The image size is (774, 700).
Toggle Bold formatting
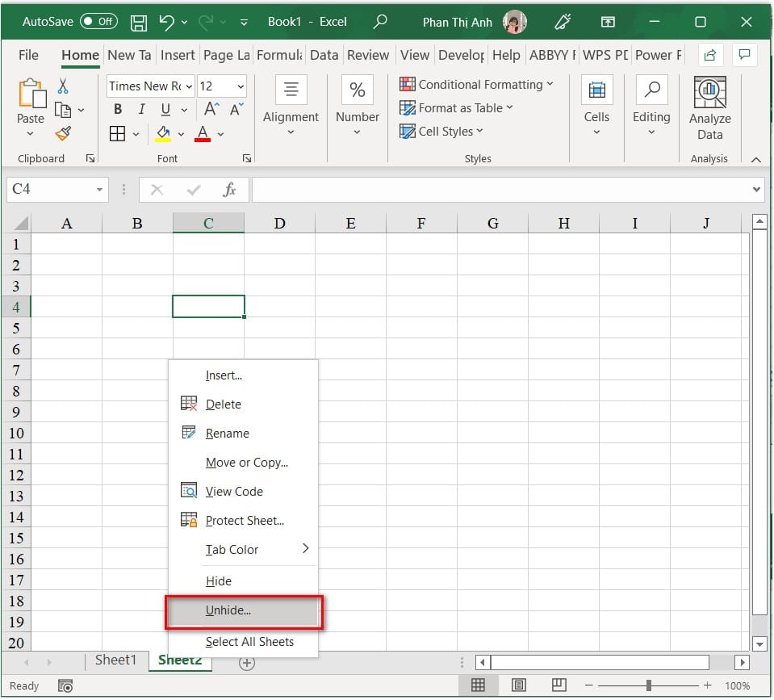coord(118,109)
